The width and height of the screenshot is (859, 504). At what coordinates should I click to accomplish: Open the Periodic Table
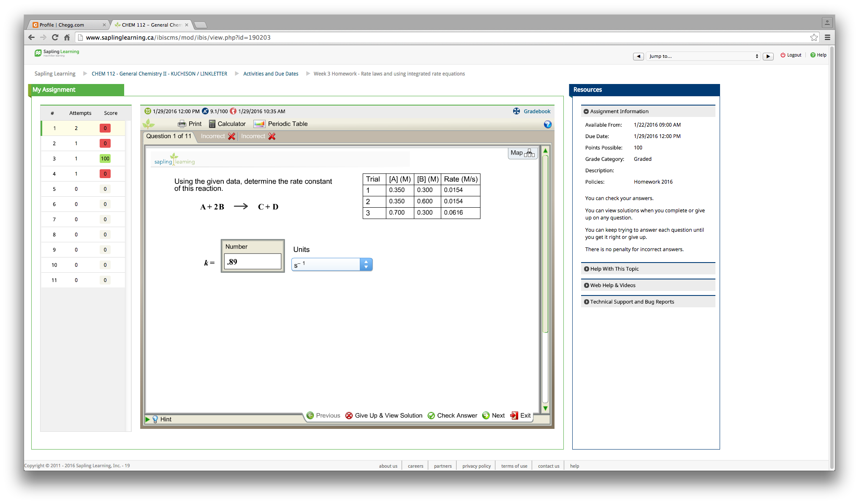[x=281, y=124]
